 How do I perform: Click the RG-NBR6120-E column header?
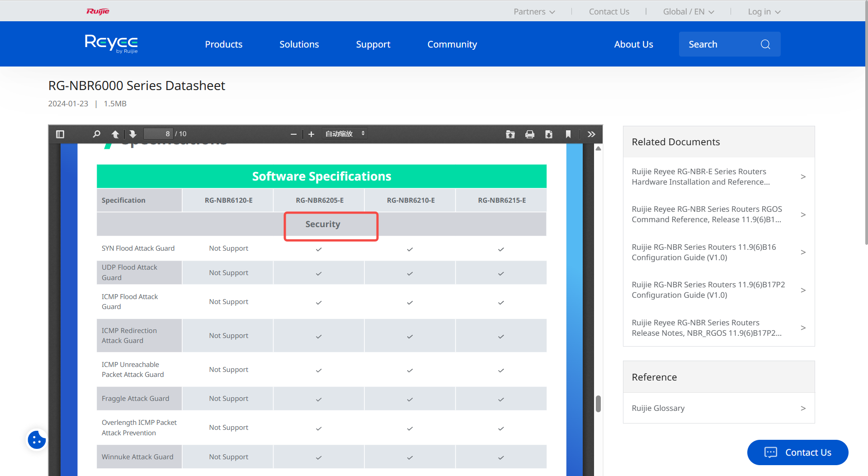tap(228, 200)
